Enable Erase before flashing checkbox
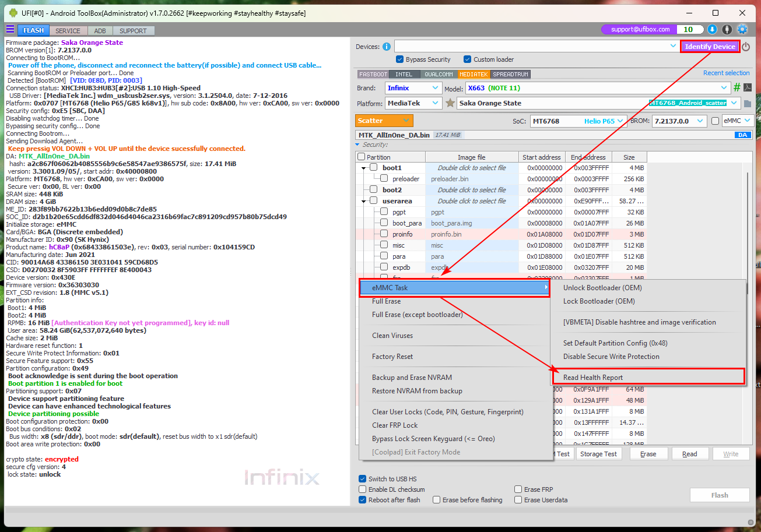 [437, 500]
